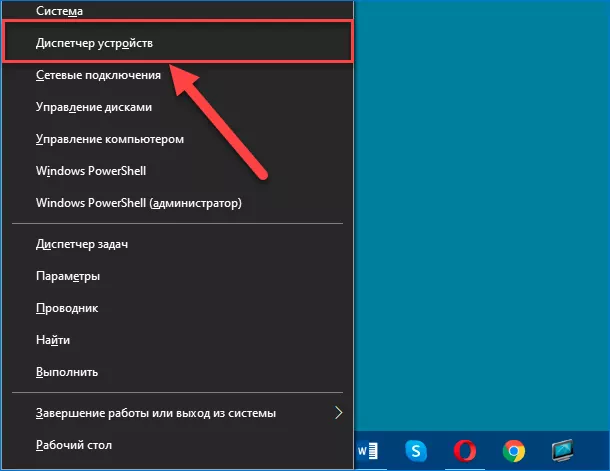Open Параметры settings entry

pos(68,276)
